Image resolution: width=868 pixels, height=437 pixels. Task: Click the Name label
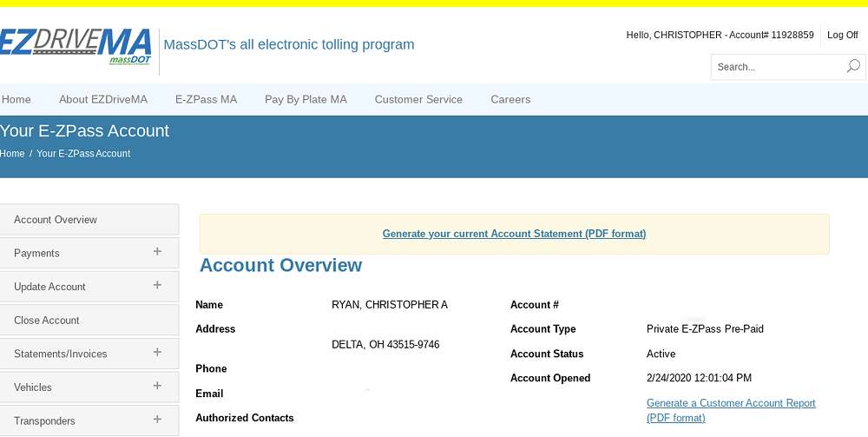click(x=209, y=305)
